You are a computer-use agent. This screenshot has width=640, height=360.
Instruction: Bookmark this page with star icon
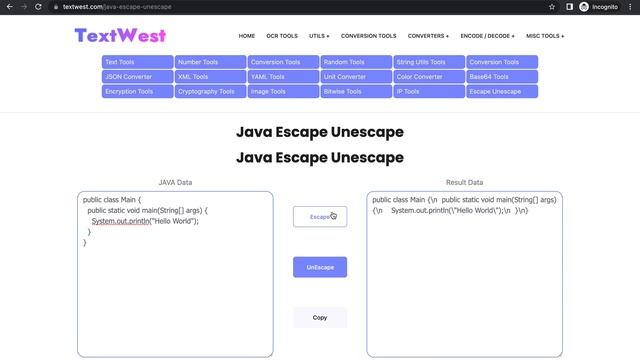552,7
